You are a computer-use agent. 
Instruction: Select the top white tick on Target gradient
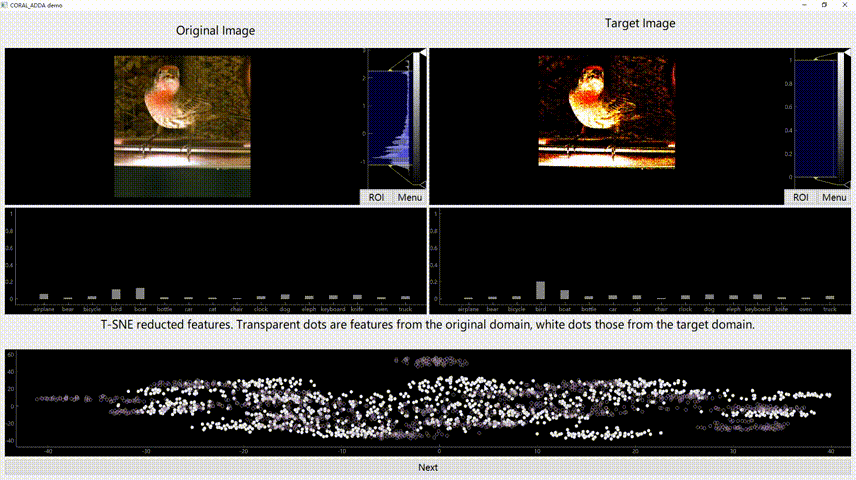click(847, 52)
